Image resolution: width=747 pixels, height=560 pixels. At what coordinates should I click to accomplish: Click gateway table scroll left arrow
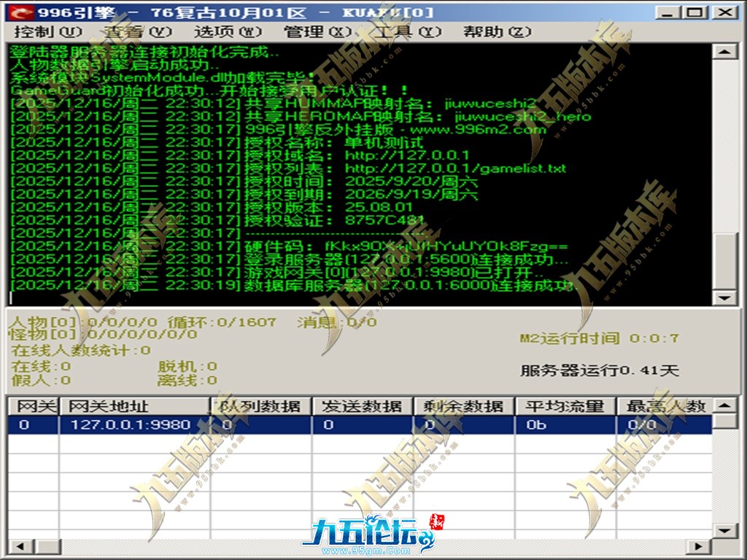[x=17, y=545]
